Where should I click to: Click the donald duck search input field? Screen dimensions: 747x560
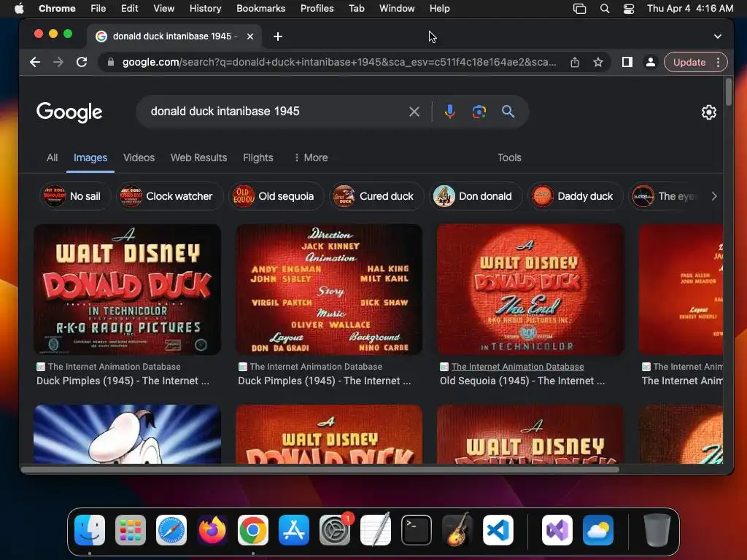(276, 112)
